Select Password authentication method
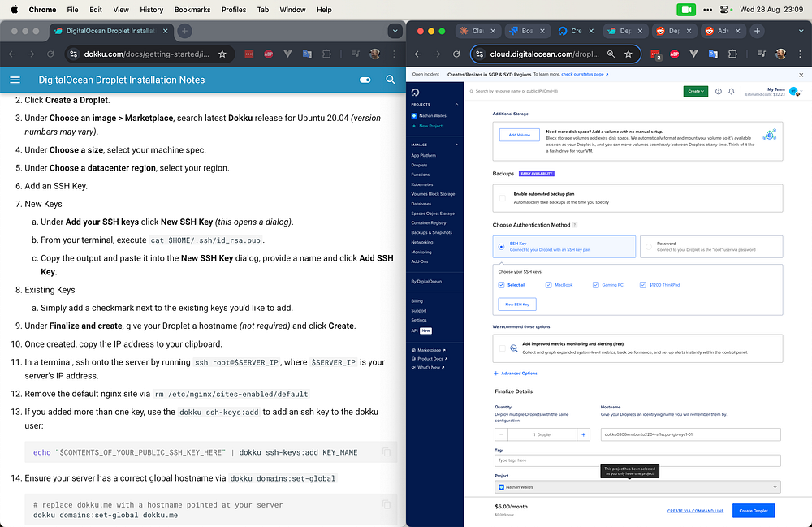812x527 pixels. (x=711, y=246)
